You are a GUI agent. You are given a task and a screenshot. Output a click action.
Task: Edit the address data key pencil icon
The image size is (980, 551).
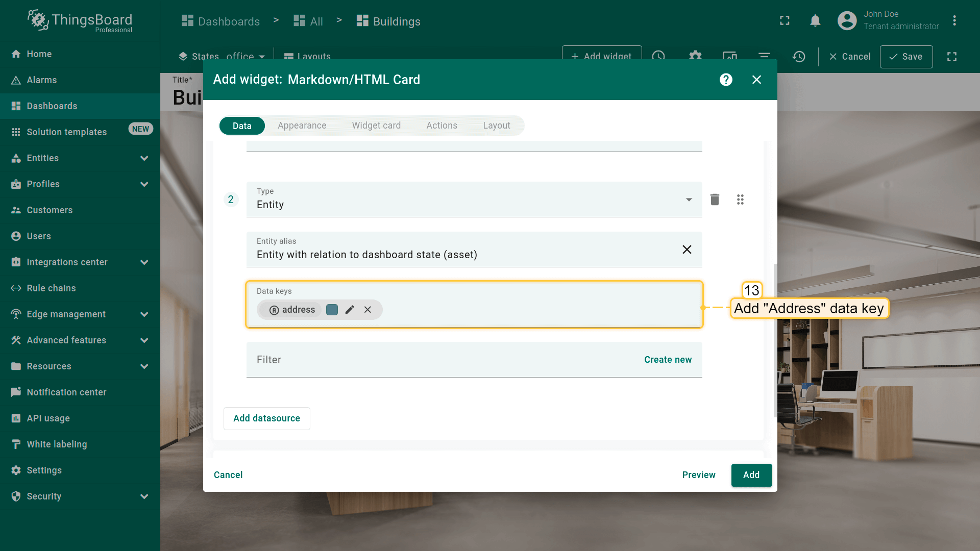coord(350,310)
